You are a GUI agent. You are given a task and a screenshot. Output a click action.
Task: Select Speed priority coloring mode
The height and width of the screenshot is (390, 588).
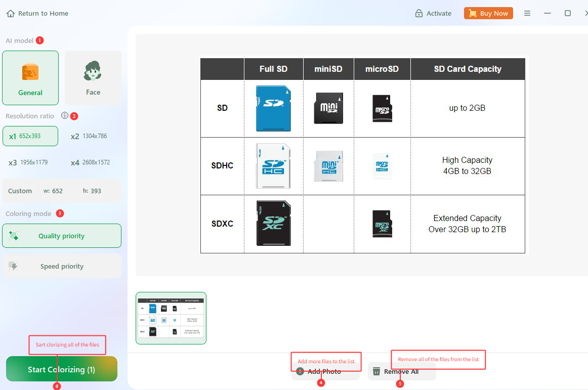(62, 266)
